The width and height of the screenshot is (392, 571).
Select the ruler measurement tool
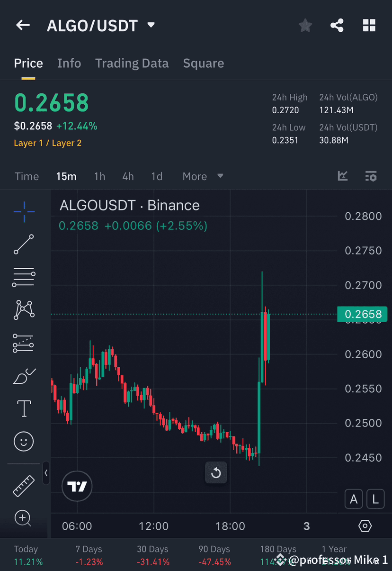[23, 485]
